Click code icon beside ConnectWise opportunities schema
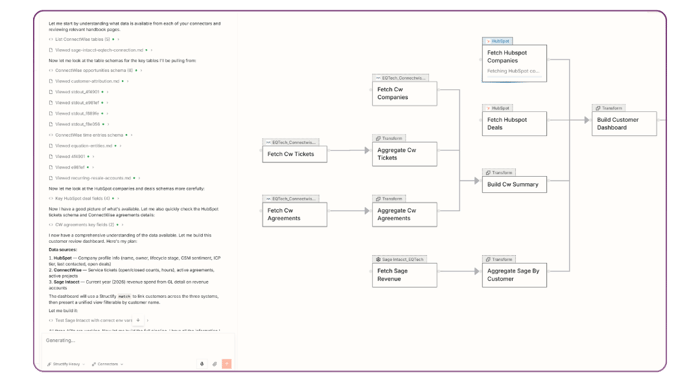The width and height of the screenshot is (700, 382). click(x=51, y=71)
